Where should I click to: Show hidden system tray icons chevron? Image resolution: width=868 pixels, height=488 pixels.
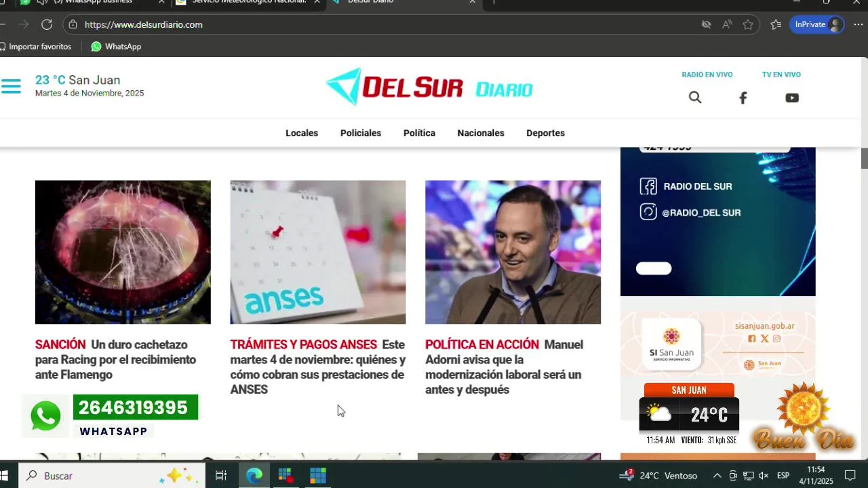pyautogui.click(x=717, y=476)
